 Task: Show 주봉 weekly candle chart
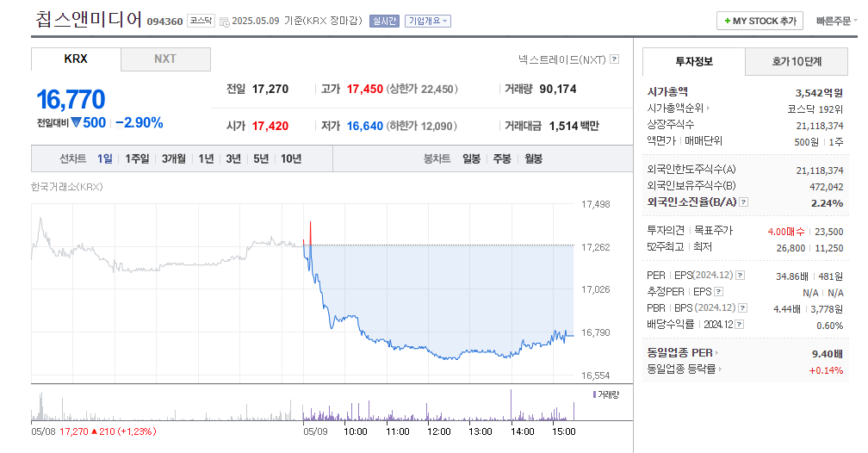502,159
